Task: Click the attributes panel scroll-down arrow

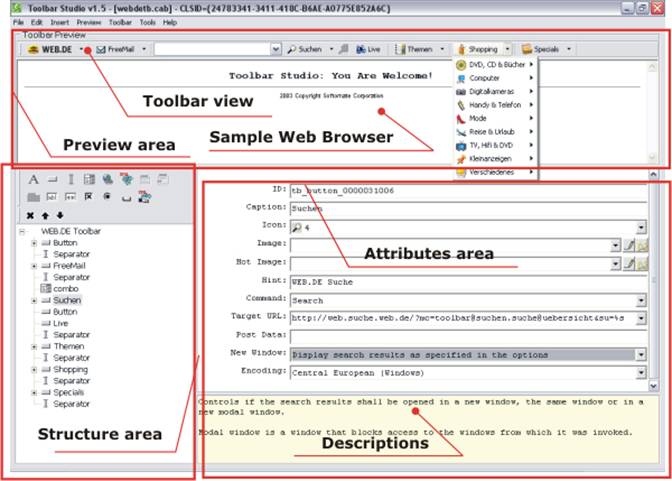Action: pos(654,386)
